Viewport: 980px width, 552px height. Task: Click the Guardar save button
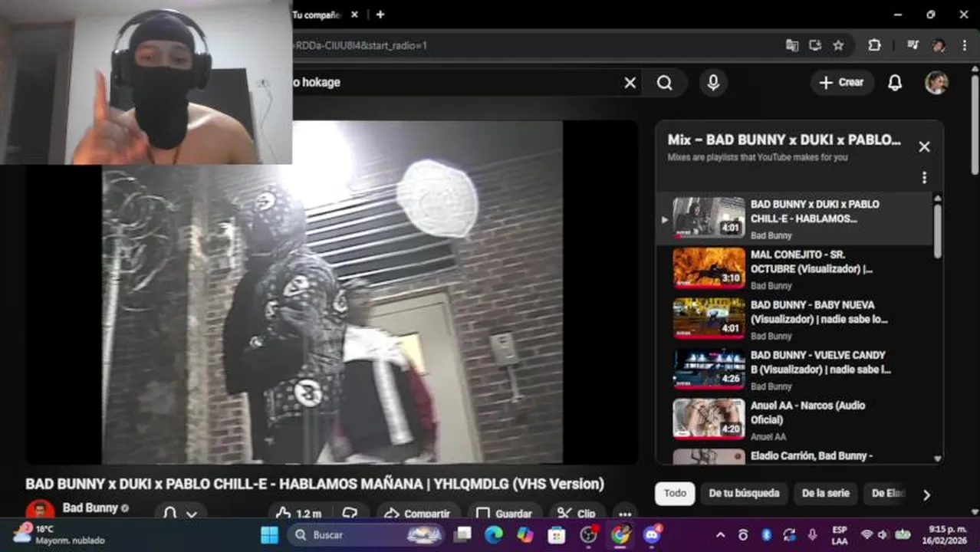(504, 513)
